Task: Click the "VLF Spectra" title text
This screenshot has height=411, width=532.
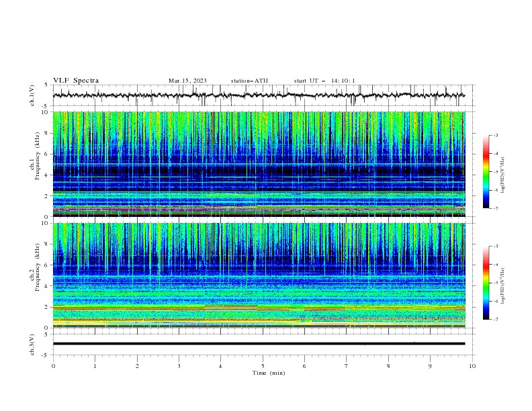Action: [x=76, y=81]
